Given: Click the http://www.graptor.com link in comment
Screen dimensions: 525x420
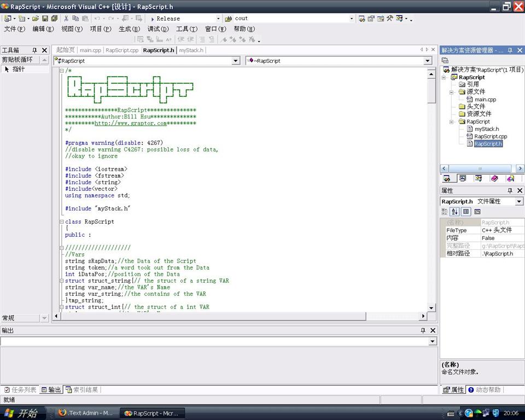Looking at the screenshot, I should pyautogui.click(x=131, y=123).
